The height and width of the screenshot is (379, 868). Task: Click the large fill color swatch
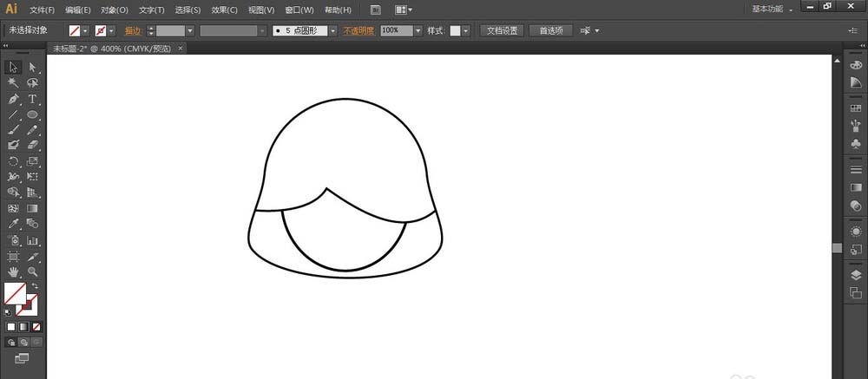coord(15,293)
